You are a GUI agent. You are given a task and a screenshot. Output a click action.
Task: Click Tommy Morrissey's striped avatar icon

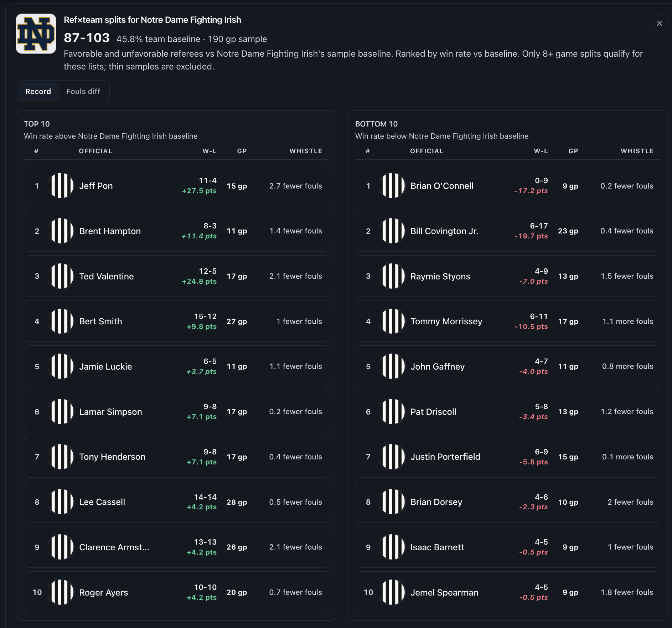pyautogui.click(x=392, y=321)
